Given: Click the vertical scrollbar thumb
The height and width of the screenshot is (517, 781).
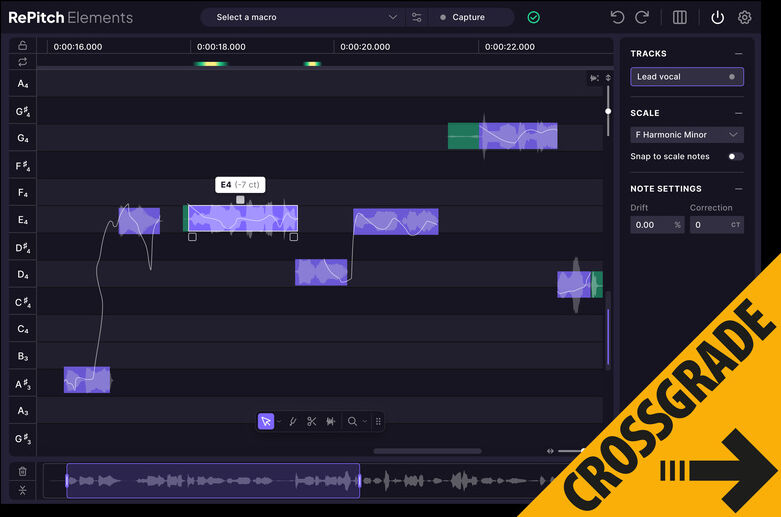Looking at the screenshot, I should point(608,336).
